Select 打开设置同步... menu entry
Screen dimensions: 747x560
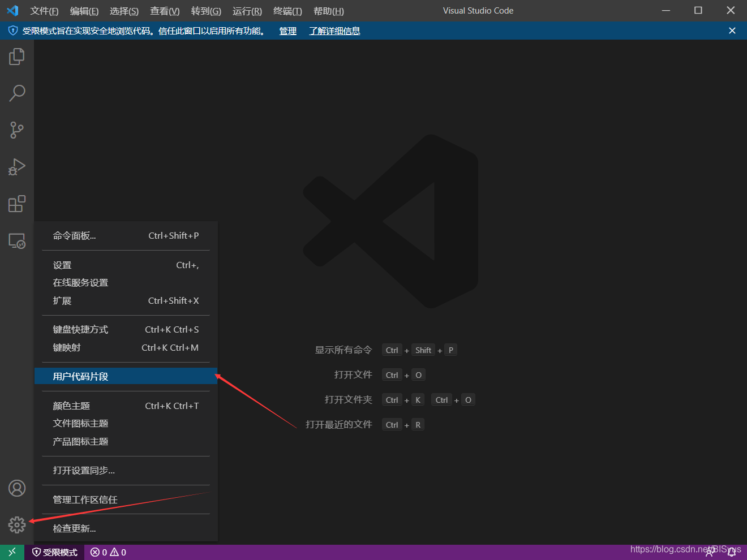coord(126,471)
